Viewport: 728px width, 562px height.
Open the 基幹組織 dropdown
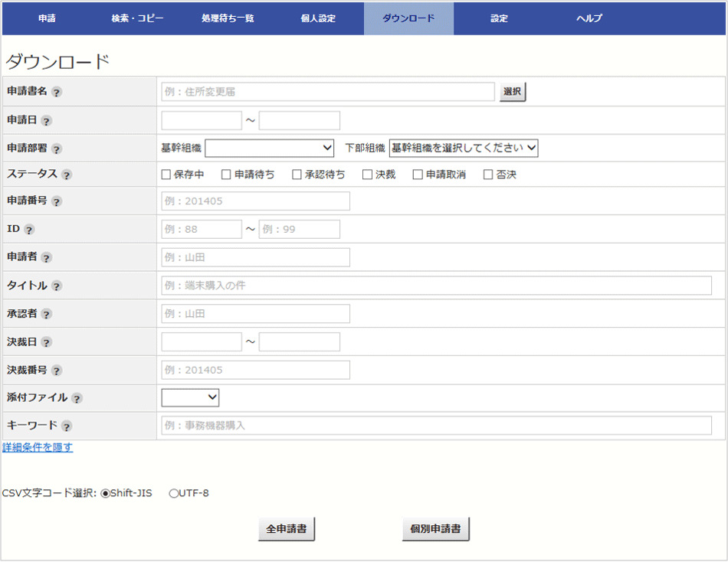click(x=269, y=148)
